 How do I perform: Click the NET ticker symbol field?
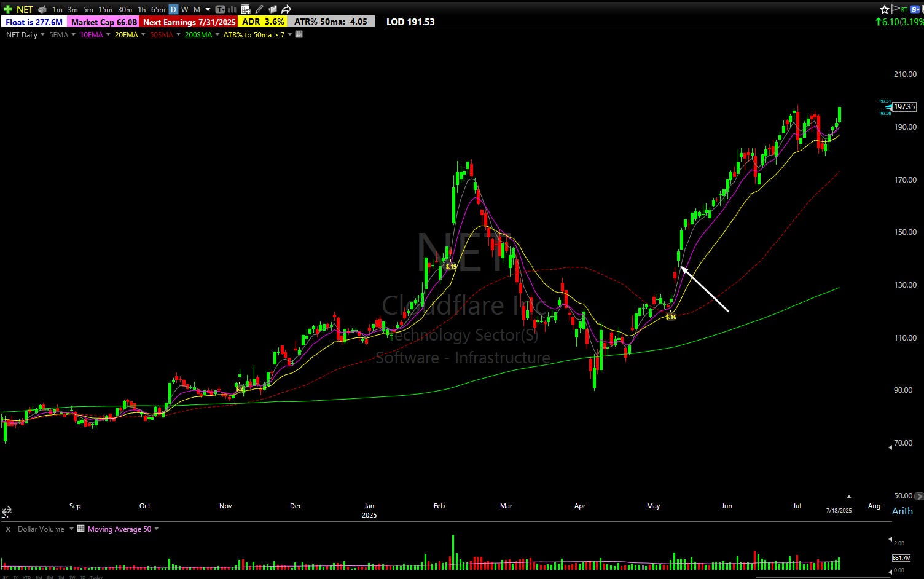[25, 9]
